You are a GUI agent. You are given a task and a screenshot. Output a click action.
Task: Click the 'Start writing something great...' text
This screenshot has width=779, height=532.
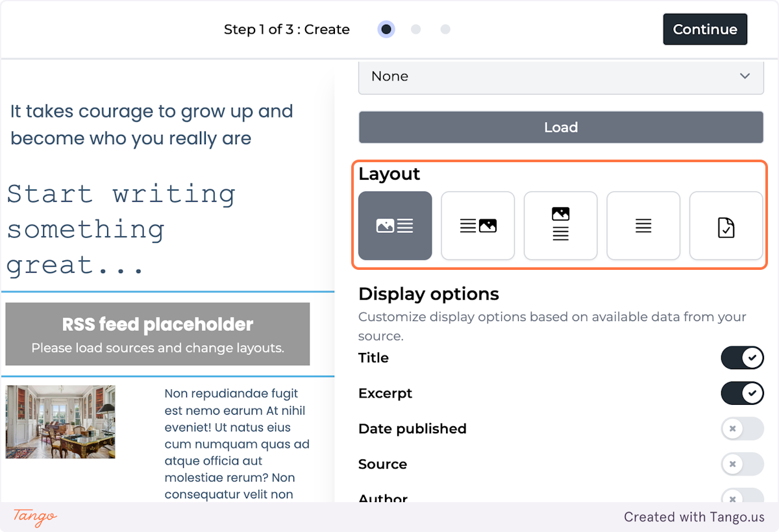(x=121, y=230)
